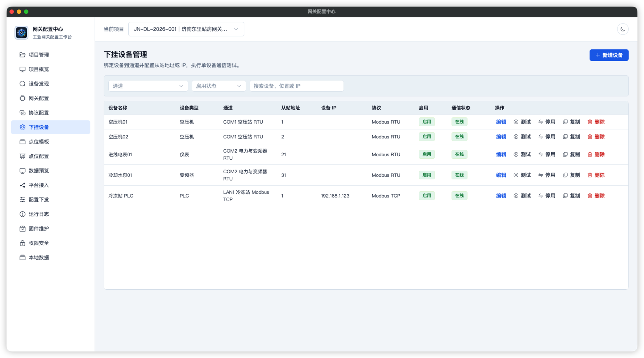Edit device 进线电表01
This screenshot has width=644, height=358.
(501, 154)
